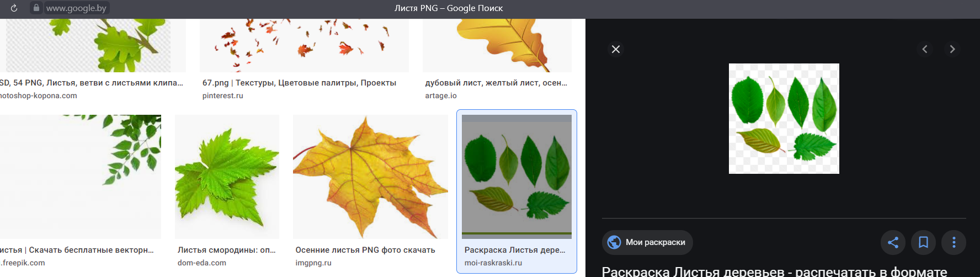This screenshot has width=980, height=277.
Task: Click the Листья смородины result title
Action: (x=226, y=250)
